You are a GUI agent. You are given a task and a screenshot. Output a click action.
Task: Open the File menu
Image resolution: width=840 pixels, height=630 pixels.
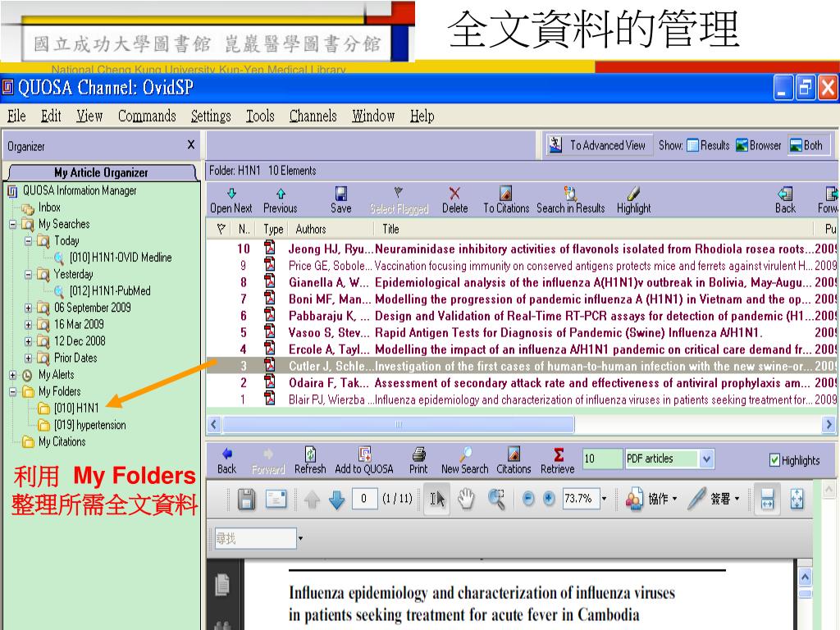click(x=16, y=116)
